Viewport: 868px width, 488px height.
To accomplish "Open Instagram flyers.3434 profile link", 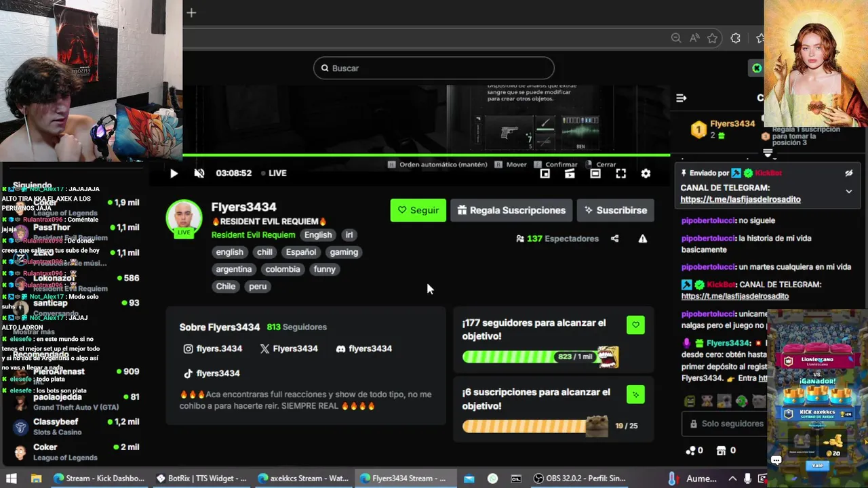I will 213,348.
